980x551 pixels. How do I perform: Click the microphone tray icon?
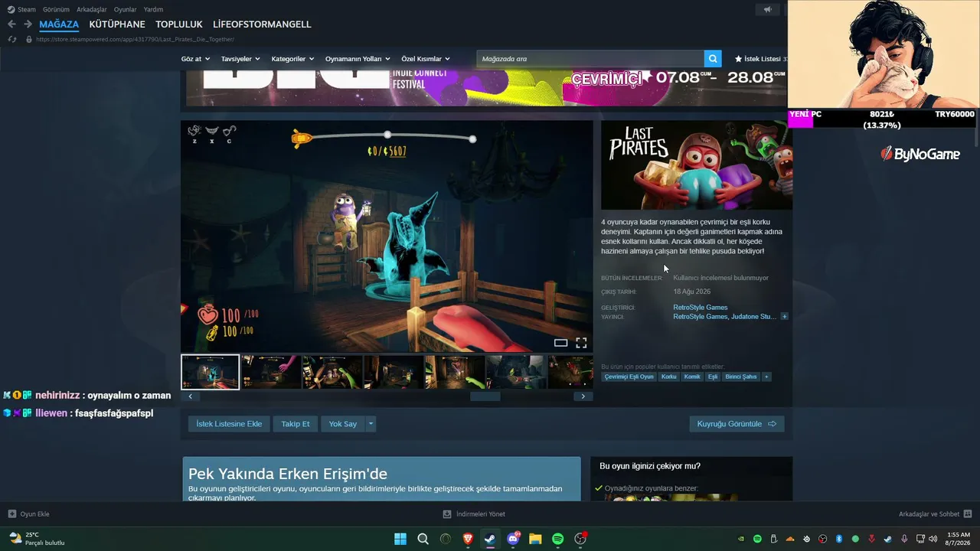pos(904,539)
